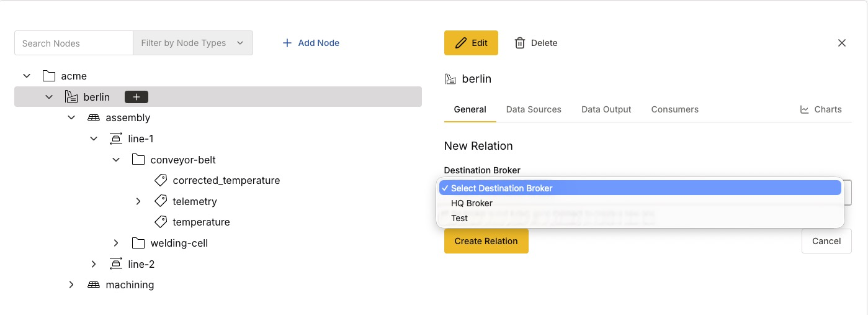Select the machining tree item label
The width and height of the screenshot is (868, 315).
point(130,285)
